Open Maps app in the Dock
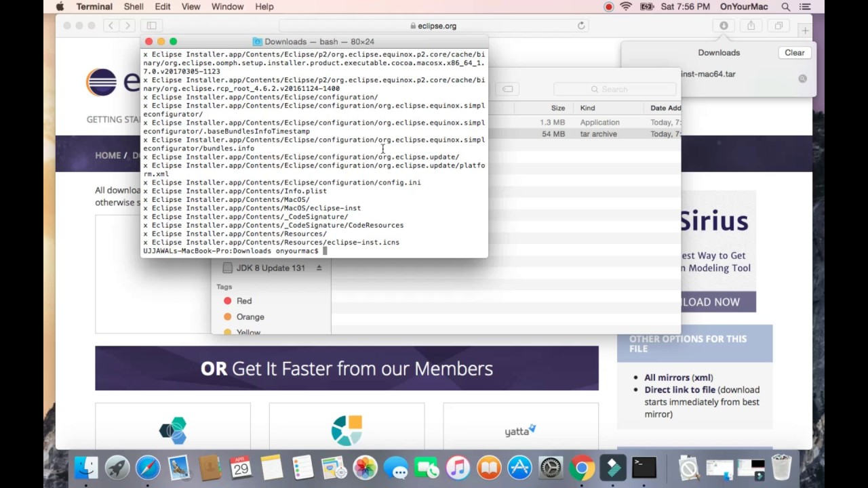This screenshot has height=488, width=868. coord(334,468)
